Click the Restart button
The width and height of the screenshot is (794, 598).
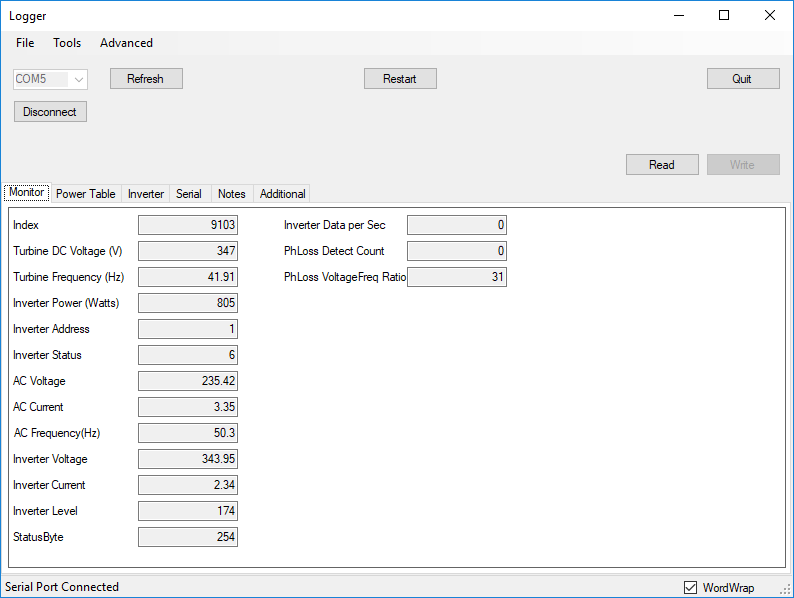coord(400,79)
